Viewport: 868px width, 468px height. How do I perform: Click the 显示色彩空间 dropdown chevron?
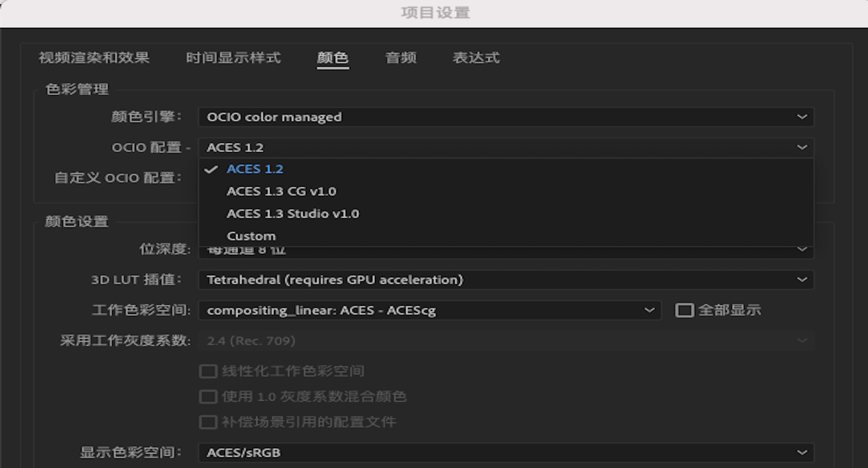click(802, 452)
